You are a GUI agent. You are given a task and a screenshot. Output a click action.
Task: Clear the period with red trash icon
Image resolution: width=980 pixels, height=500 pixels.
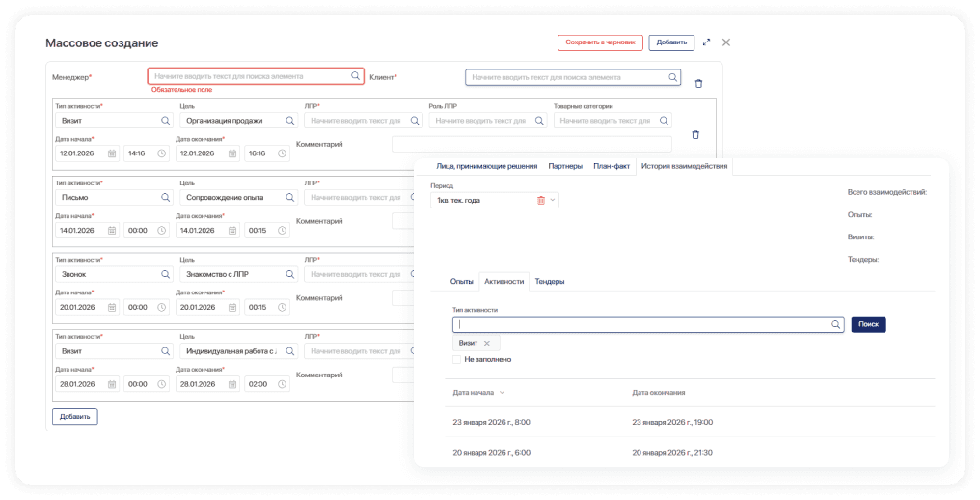coord(541,200)
